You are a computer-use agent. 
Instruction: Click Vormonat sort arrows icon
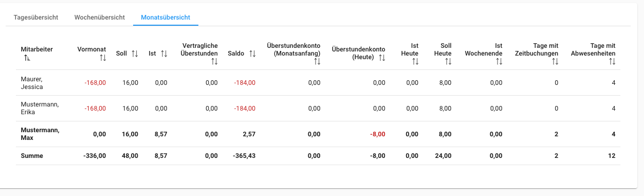coord(103,58)
